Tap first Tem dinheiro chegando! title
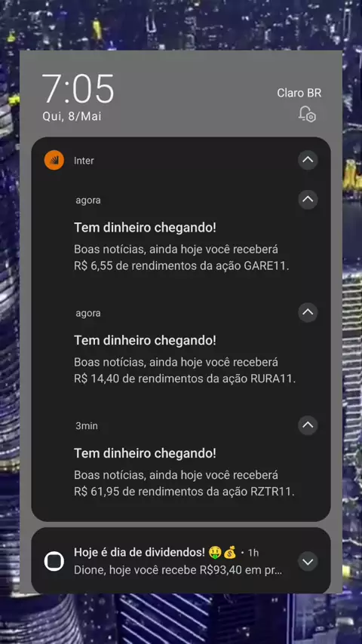This screenshot has width=362, height=644. click(145, 228)
